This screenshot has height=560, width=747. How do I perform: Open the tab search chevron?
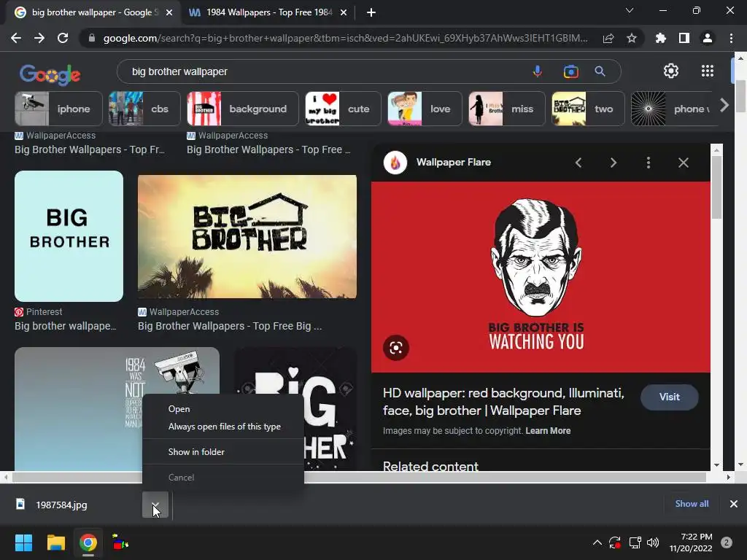pos(630,10)
